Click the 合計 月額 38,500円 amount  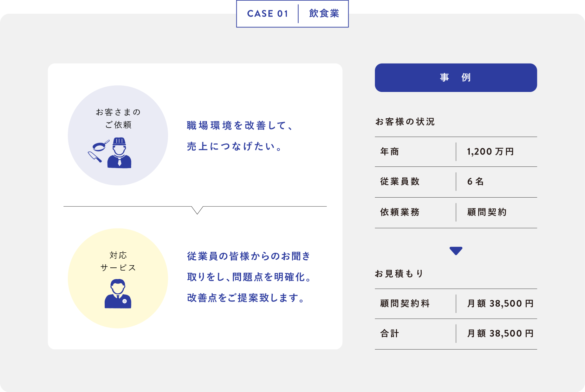pyautogui.click(x=500, y=333)
